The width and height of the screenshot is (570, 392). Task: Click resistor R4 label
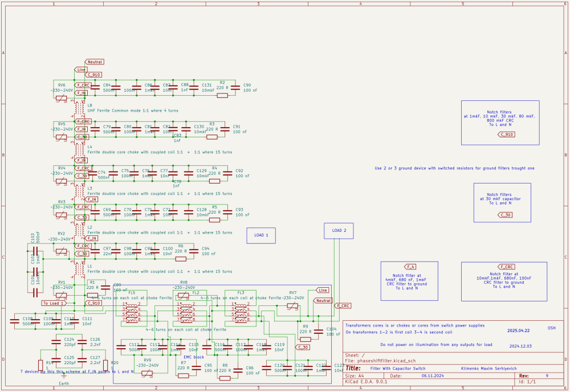(x=214, y=168)
